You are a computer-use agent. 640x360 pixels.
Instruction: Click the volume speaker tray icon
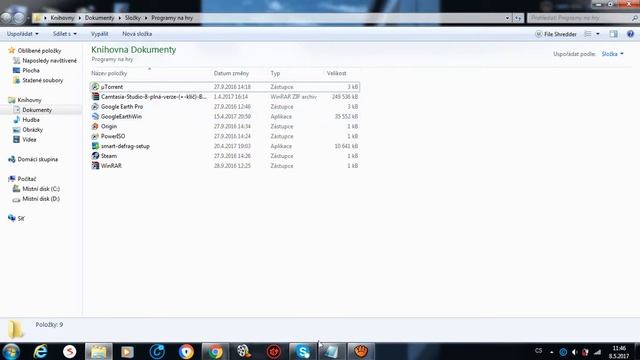point(574,352)
